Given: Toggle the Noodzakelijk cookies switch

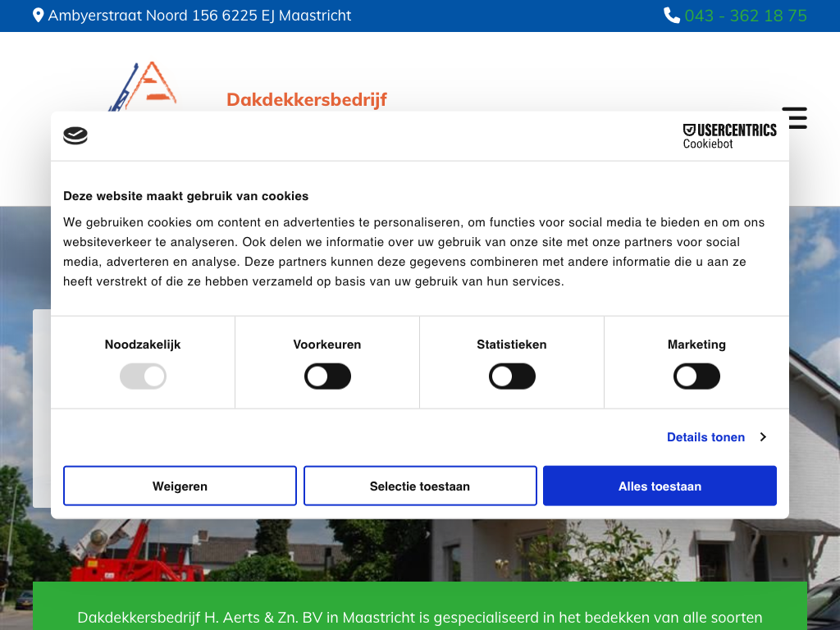Looking at the screenshot, I should [143, 377].
